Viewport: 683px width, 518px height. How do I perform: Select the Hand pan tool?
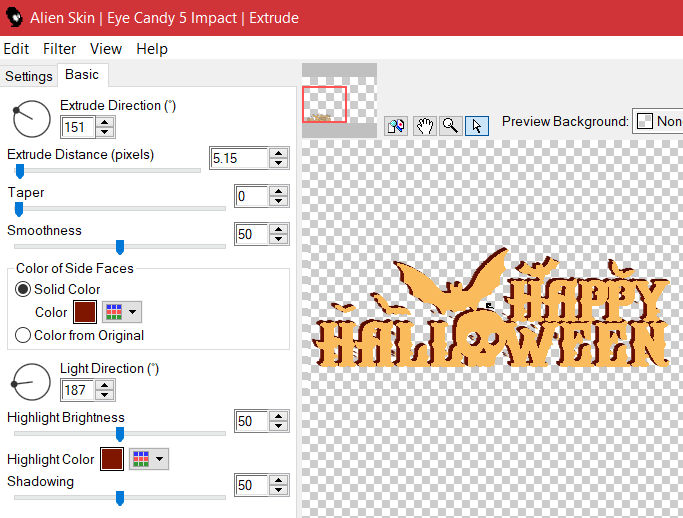425,125
